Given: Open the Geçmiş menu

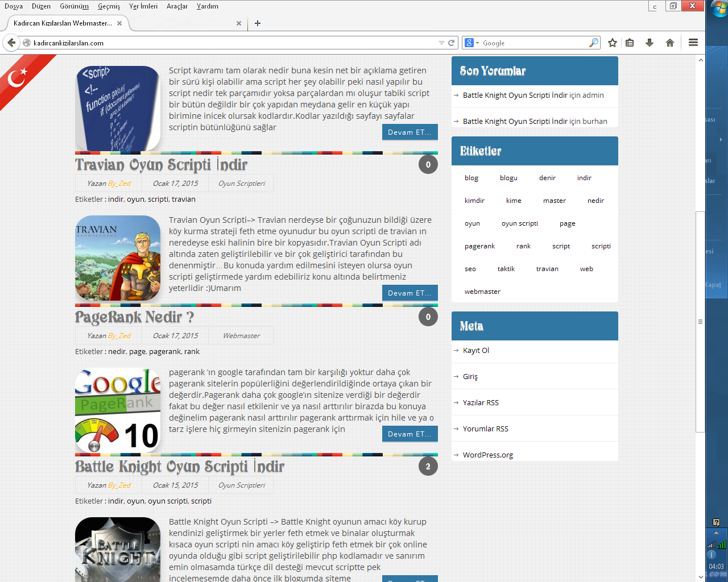Looking at the screenshot, I should (x=109, y=6).
